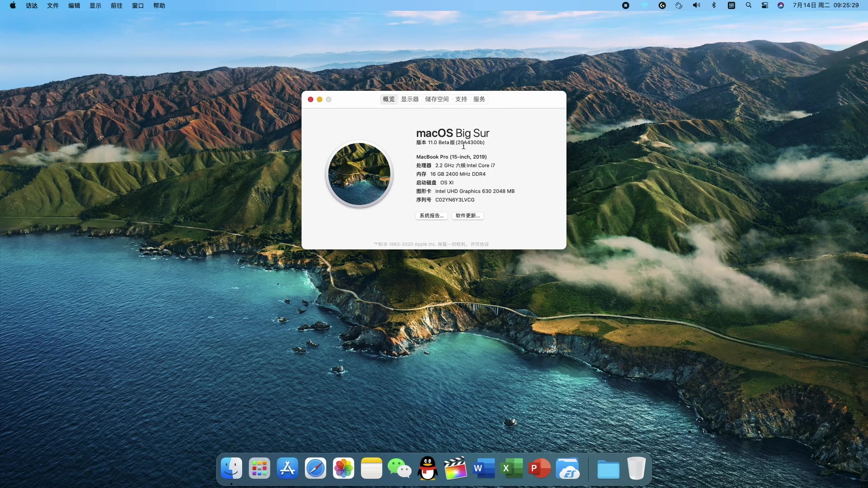This screenshot has height=488, width=868.
Task: Open Final Cut Pro in the Dock
Action: (x=456, y=468)
